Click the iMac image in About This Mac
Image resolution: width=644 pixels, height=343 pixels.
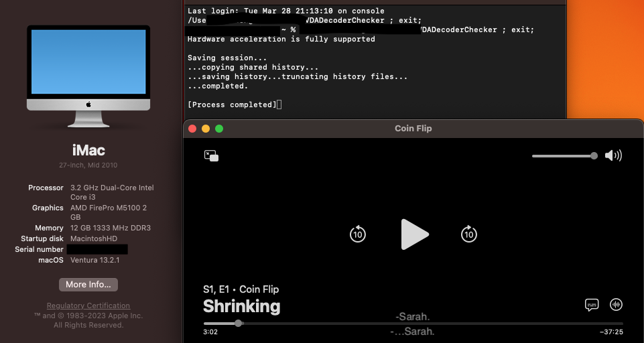(88, 76)
